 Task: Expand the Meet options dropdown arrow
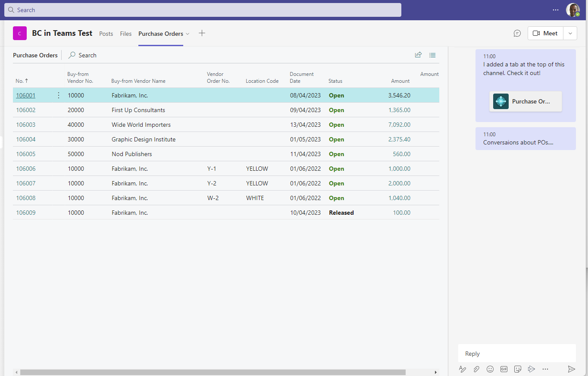(570, 33)
